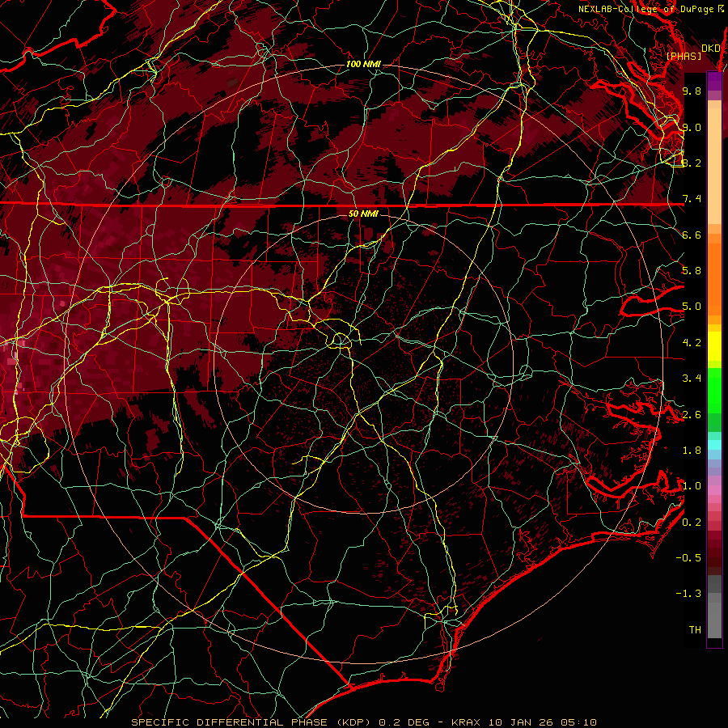Click the yellow segment of the color bar
Viewport: 728px width, 728px height.
tap(714, 346)
